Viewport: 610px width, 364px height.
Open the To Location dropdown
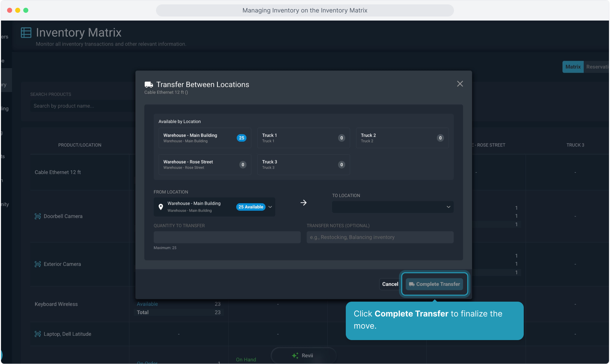coord(392,207)
